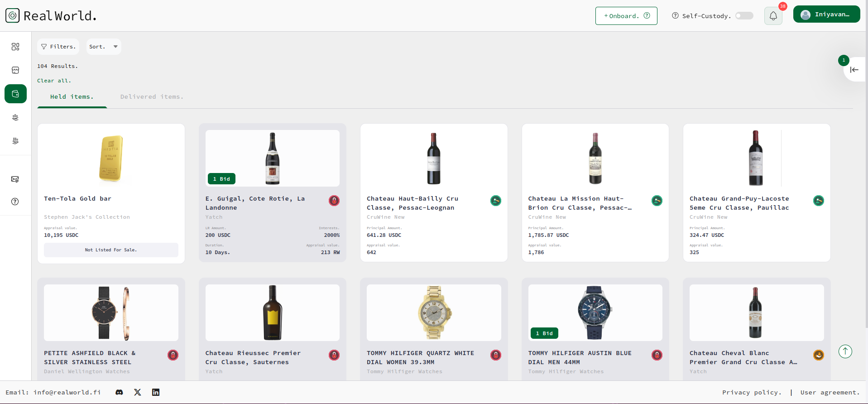Click the scroll-to-top arrow button
This screenshot has width=868, height=404.
[x=845, y=351]
